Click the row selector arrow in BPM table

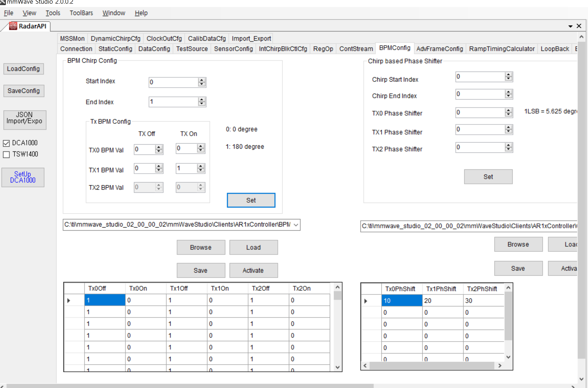point(69,300)
